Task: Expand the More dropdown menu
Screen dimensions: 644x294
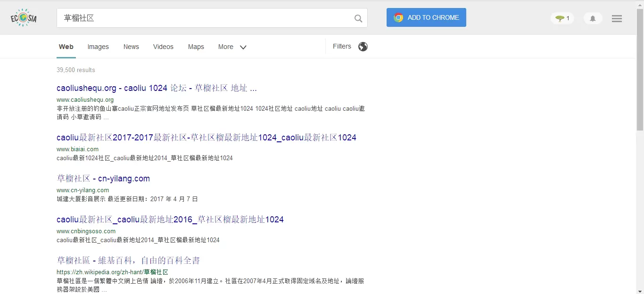Action: pos(226,47)
